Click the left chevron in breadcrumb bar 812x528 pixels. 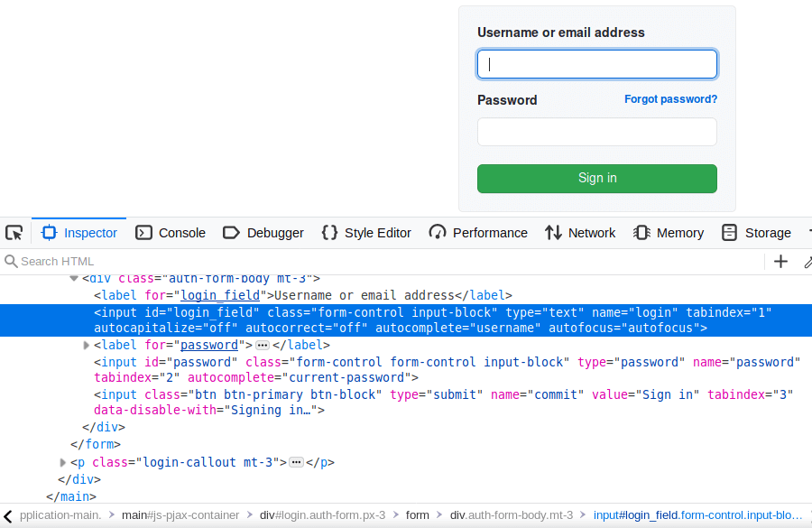coord(8,514)
